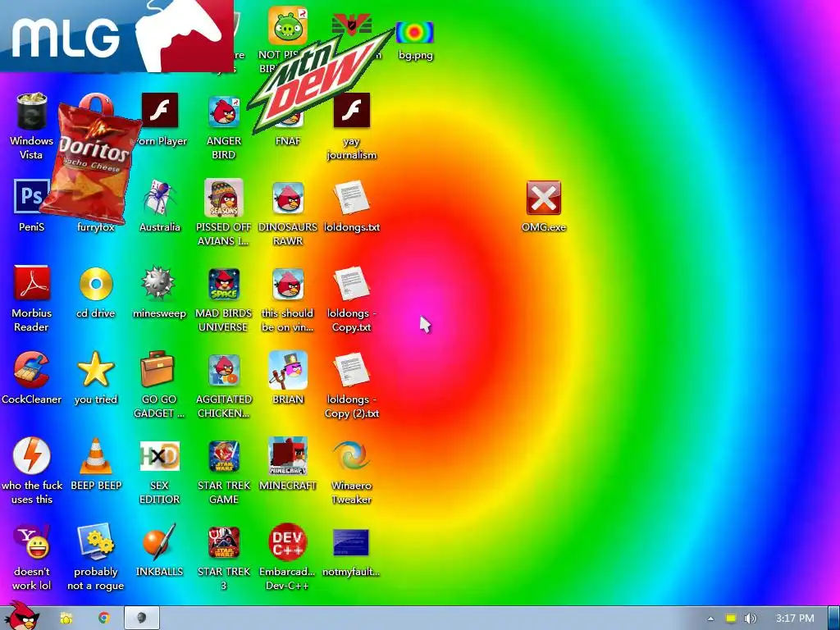
Task: Open File Explorer from the taskbar
Action: [66, 619]
